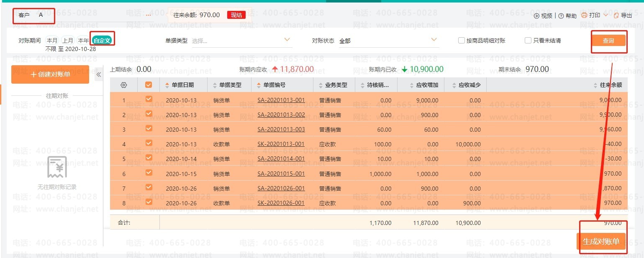The width and height of the screenshot is (644, 258).
Task: Sort by 业务类型 column sort arrows
Action: click(321, 85)
